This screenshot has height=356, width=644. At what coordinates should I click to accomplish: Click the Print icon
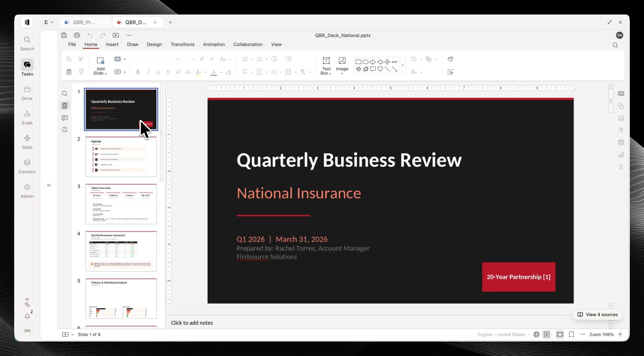(x=77, y=35)
